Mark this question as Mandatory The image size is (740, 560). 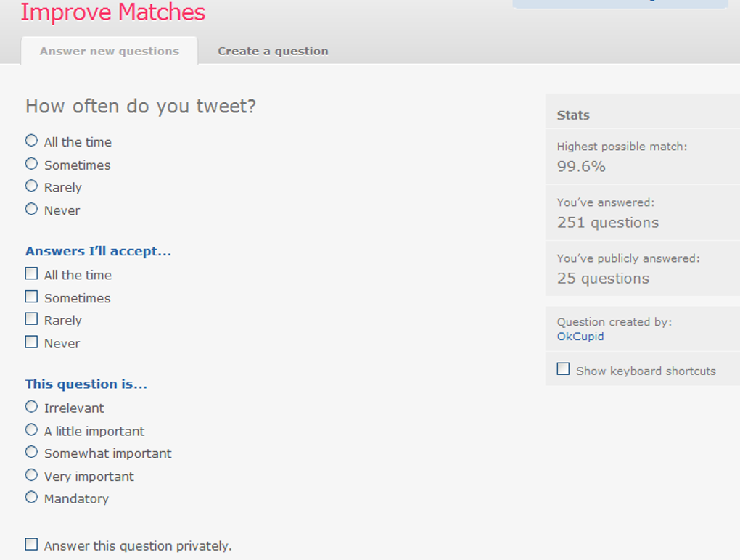coord(31,498)
